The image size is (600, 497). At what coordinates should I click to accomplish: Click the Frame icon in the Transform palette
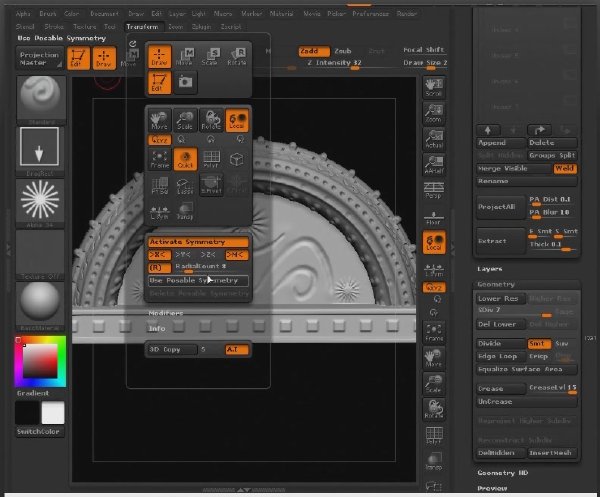point(159,159)
